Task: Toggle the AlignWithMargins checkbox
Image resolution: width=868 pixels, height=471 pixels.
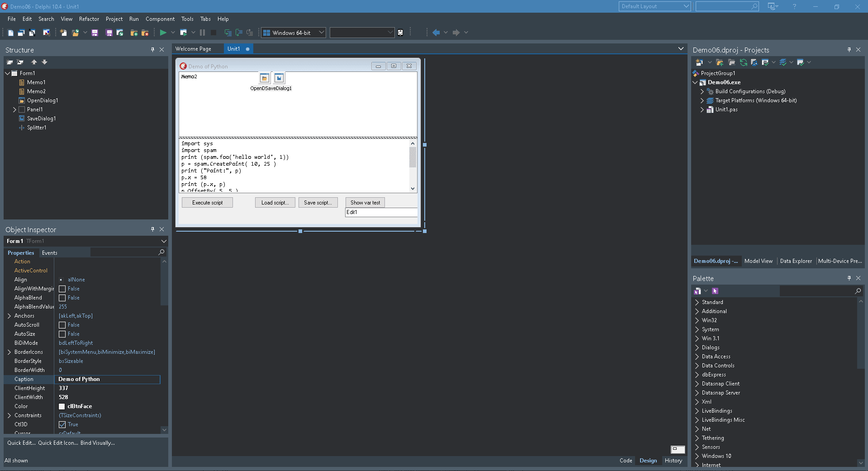Action: [x=62, y=289]
